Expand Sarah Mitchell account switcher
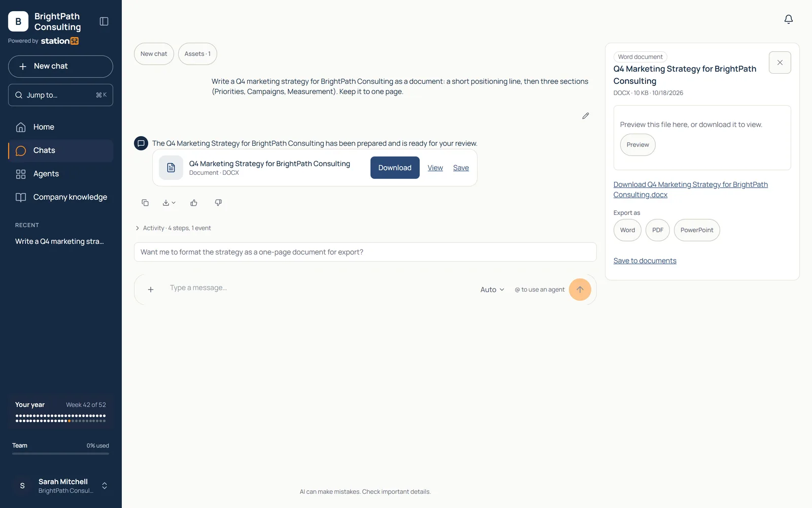Screen dimensions: 812x508 coord(105,486)
